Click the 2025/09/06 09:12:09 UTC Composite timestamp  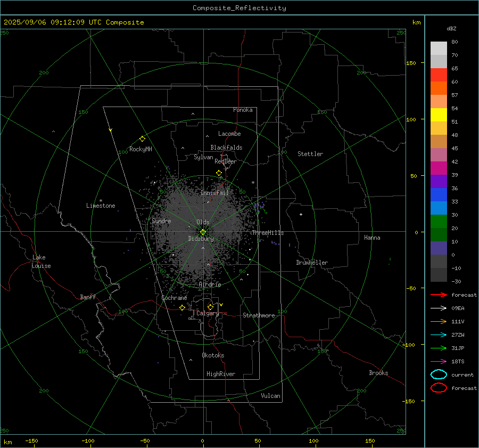coord(73,22)
